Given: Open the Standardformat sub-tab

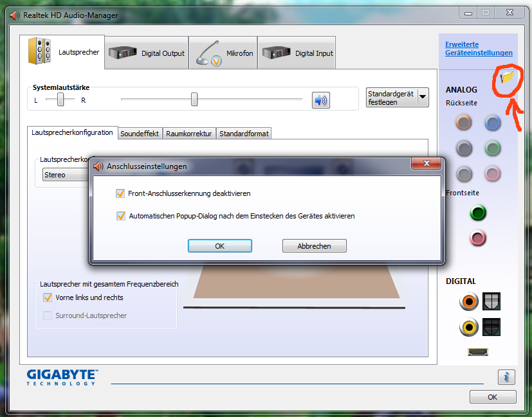Looking at the screenshot, I should click(x=244, y=134).
